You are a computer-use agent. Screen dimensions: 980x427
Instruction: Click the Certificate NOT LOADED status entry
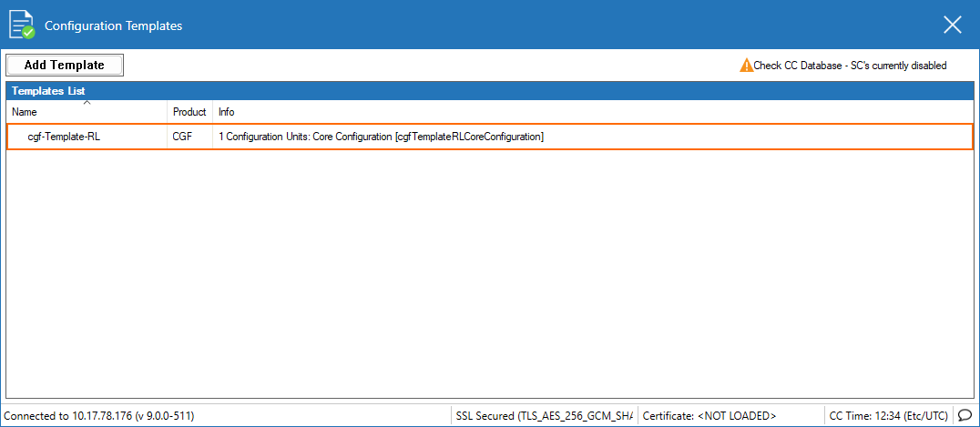coord(709,416)
